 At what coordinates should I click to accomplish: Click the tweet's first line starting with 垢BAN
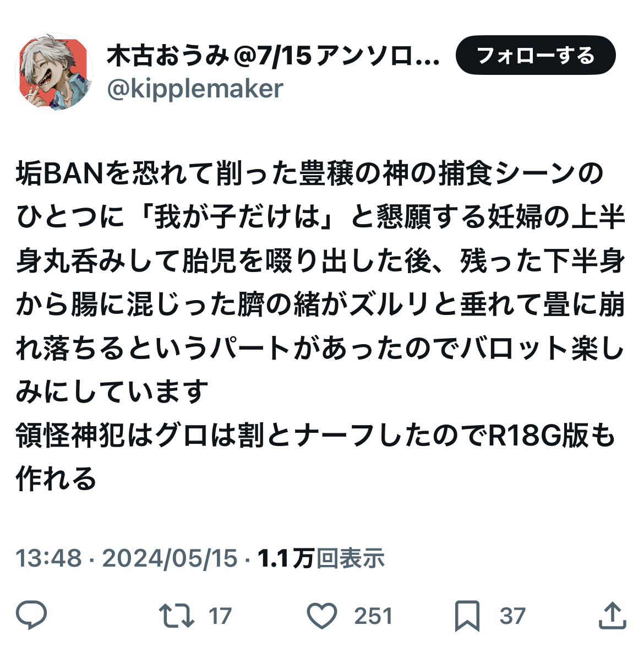[310, 173]
